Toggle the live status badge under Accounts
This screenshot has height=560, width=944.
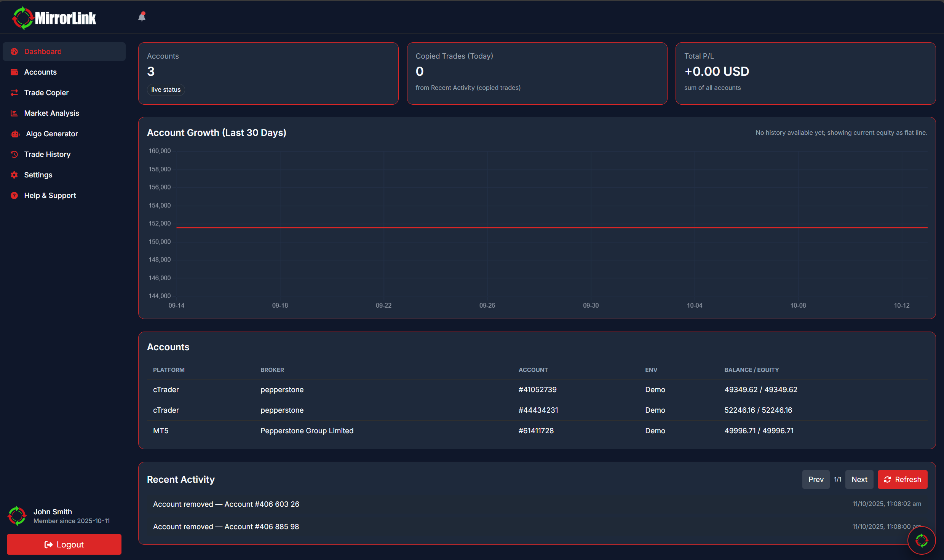point(165,89)
